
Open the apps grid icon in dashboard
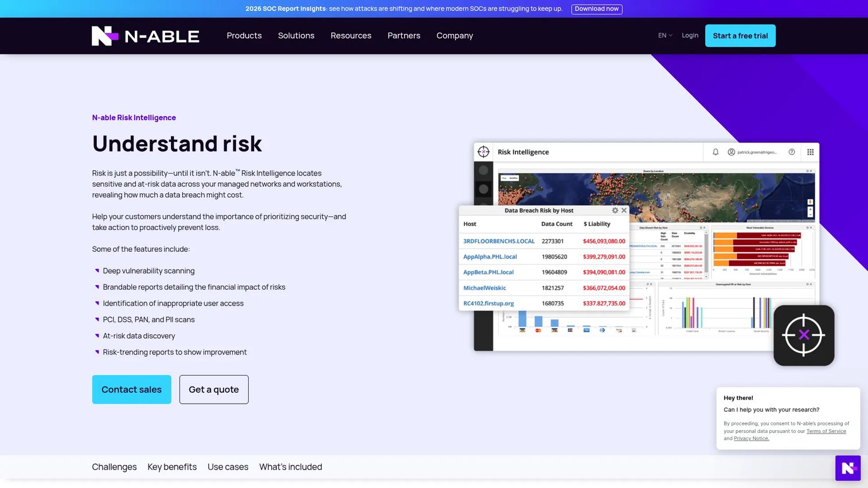[x=811, y=152]
